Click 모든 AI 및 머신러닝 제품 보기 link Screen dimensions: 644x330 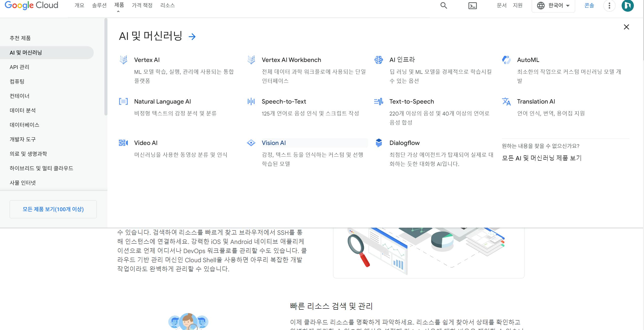[542, 158]
